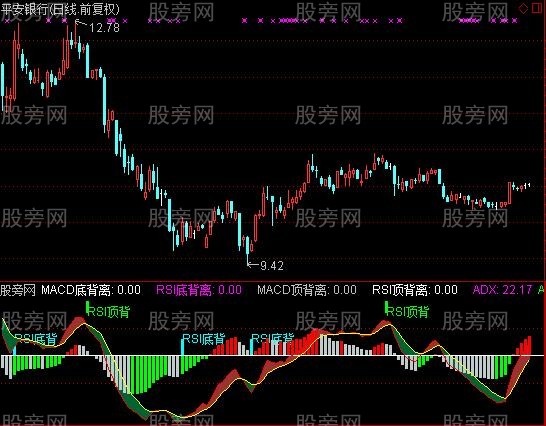Click the 平安银行(日线.前复权) chart title
Screen dimensions: 546x426
pyautogui.click(x=60, y=9)
